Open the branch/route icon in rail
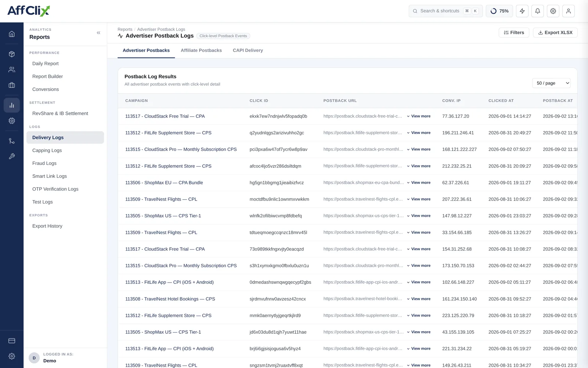Screen dimensions: 588x368 pos(12,141)
